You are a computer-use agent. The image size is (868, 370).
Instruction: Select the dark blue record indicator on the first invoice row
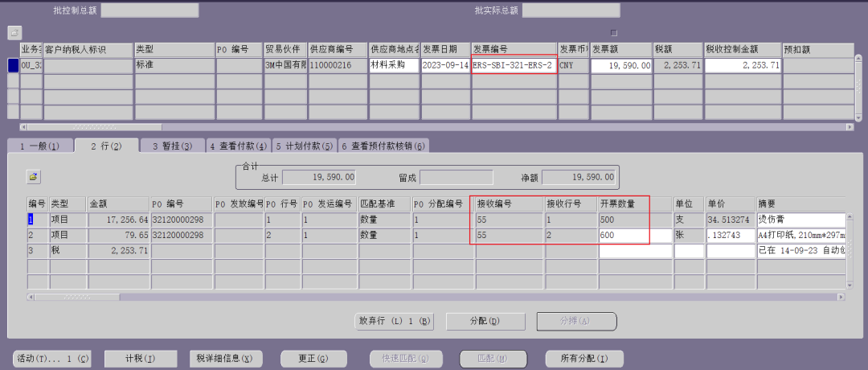[x=13, y=65]
